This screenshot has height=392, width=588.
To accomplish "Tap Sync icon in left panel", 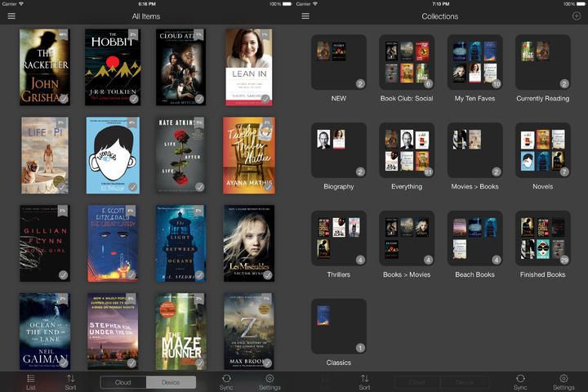I will tap(226, 381).
